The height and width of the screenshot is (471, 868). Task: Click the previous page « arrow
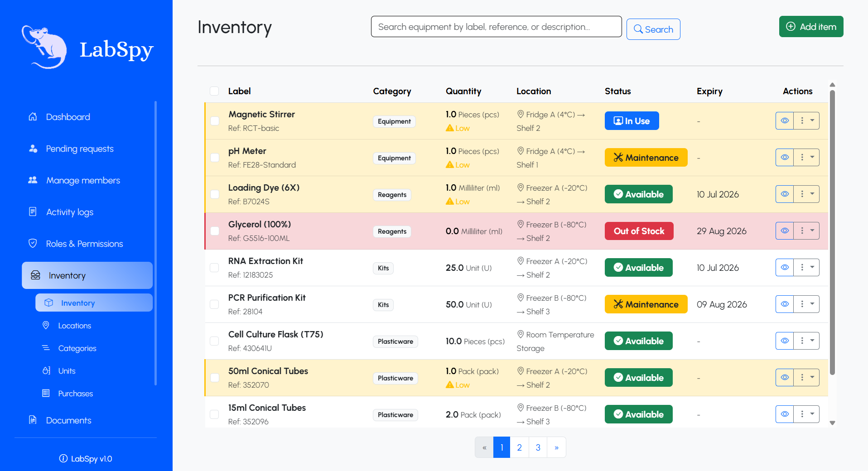pyautogui.click(x=484, y=447)
